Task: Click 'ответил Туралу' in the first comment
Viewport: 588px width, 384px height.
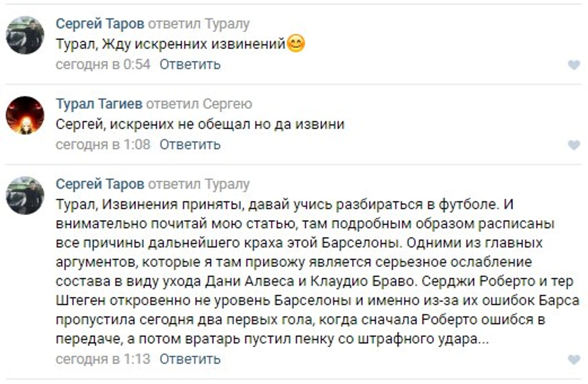Action: click(x=199, y=24)
